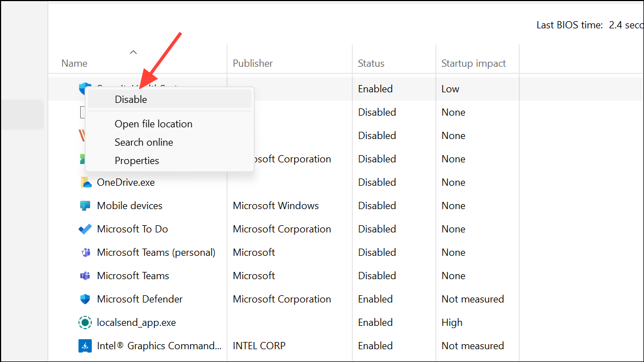The image size is (644, 362).
Task: Click the Last BIOS time label
Action: tap(569, 25)
